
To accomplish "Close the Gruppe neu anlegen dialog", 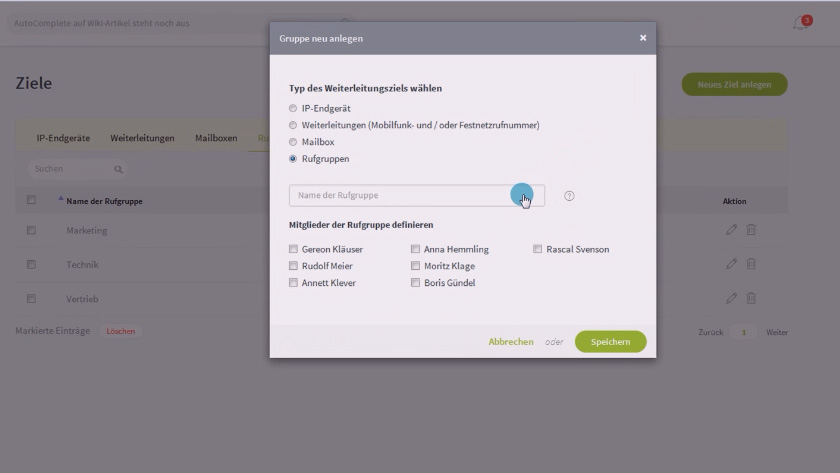I will (643, 38).
